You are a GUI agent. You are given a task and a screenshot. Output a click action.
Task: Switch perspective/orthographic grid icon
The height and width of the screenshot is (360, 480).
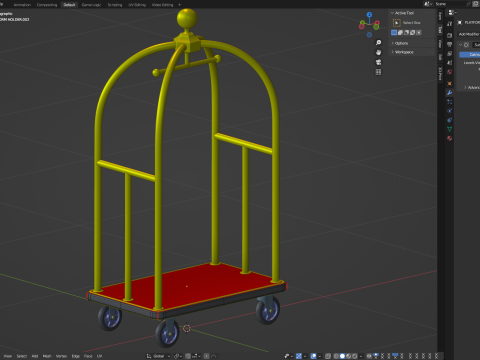point(378,72)
